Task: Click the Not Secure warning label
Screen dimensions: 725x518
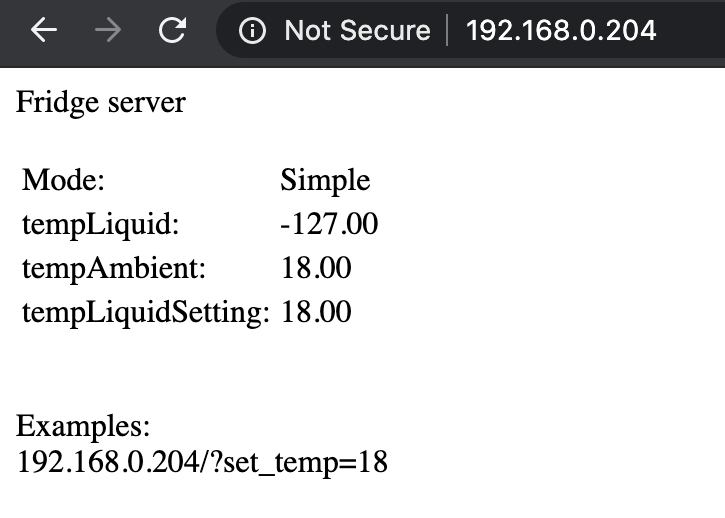Action: [357, 31]
